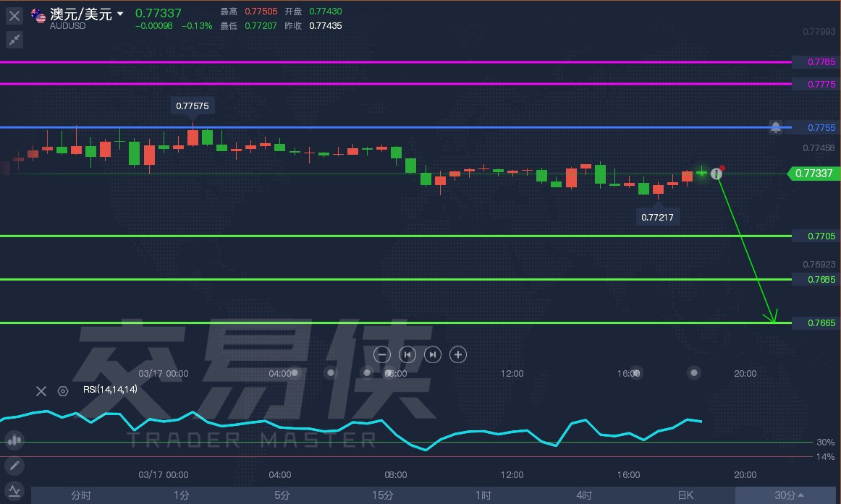Open RSI indicator settings hexagon icon
The image size is (841, 504).
[63, 391]
